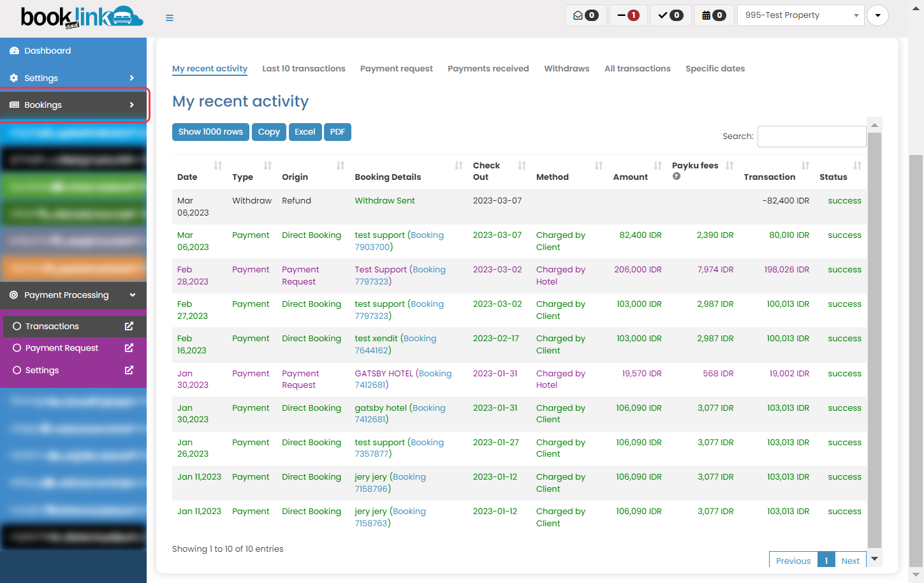Open GATSBY HOTEL Booking 7412681 link
924x583 pixels.
click(x=403, y=379)
